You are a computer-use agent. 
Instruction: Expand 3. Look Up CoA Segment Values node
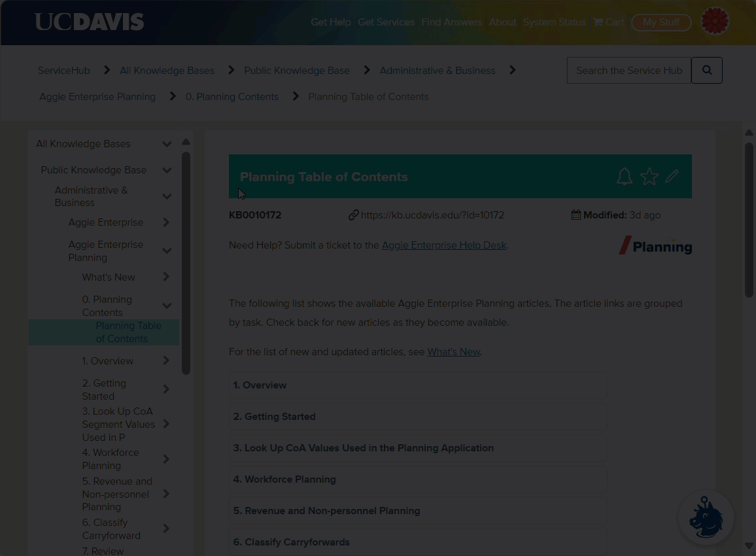166,424
